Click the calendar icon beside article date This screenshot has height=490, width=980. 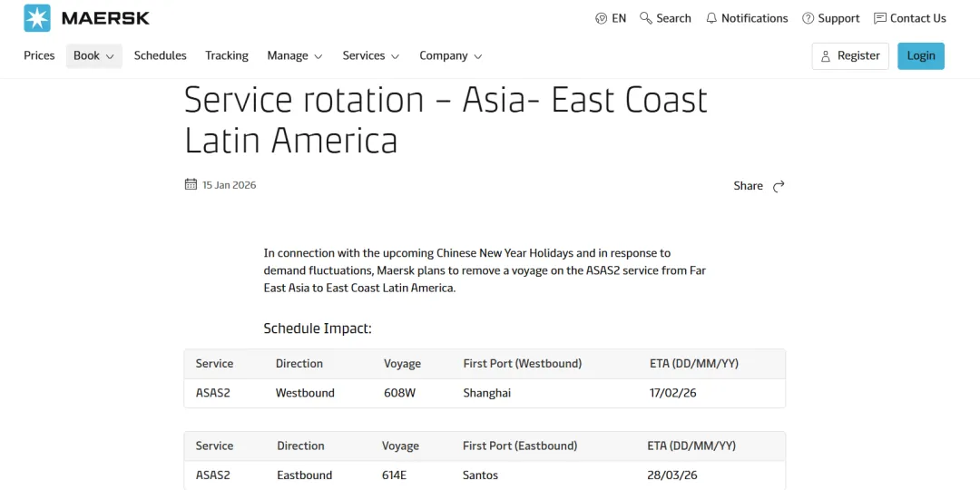[x=191, y=185]
